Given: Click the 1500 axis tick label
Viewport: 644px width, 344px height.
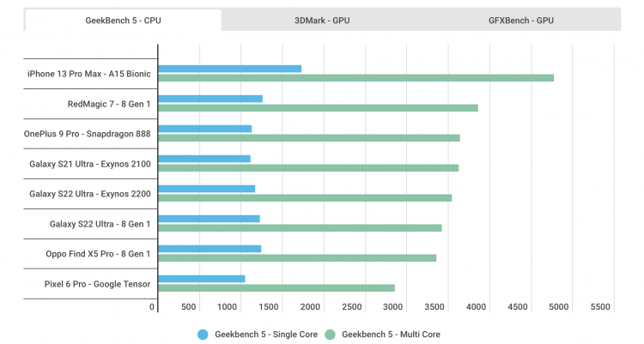Looking at the screenshot, I should click(x=269, y=306).
